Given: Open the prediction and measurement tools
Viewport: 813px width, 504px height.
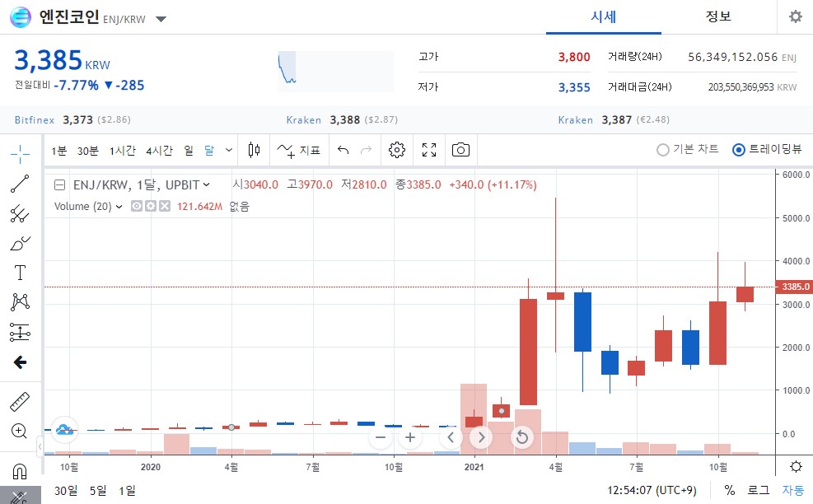Looking at the screenshot, I should (x=20, y=333).
